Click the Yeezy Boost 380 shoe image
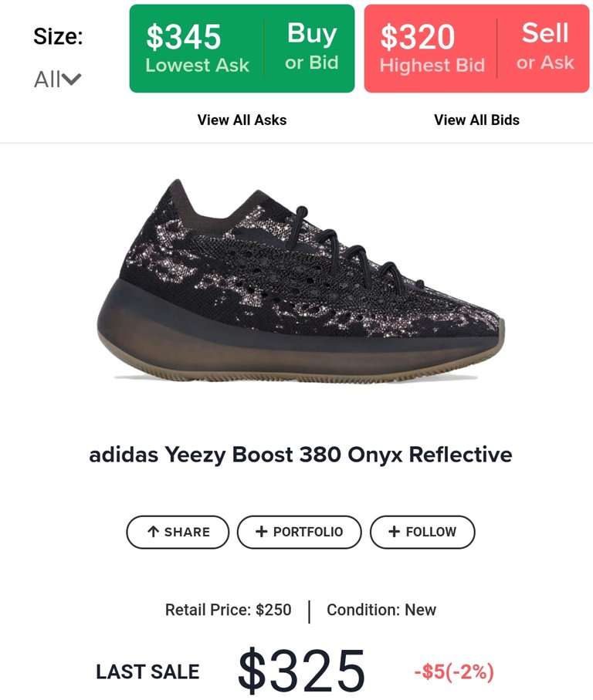 click(300, 280)
